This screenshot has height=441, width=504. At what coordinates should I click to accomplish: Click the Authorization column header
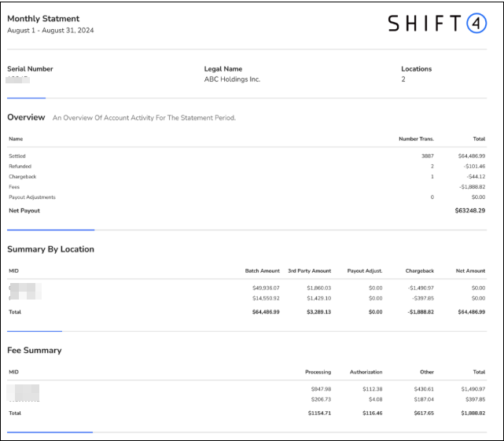[365, 372]
